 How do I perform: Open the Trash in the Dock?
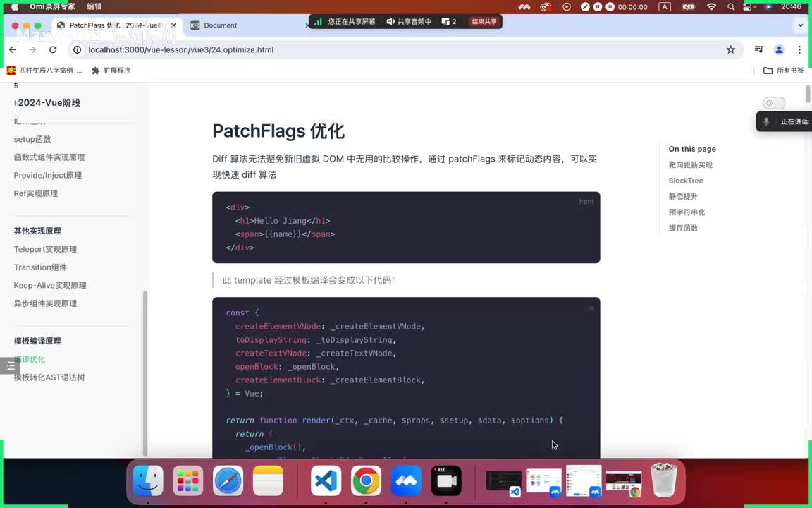pyautogui.click(x=664, y=480)
